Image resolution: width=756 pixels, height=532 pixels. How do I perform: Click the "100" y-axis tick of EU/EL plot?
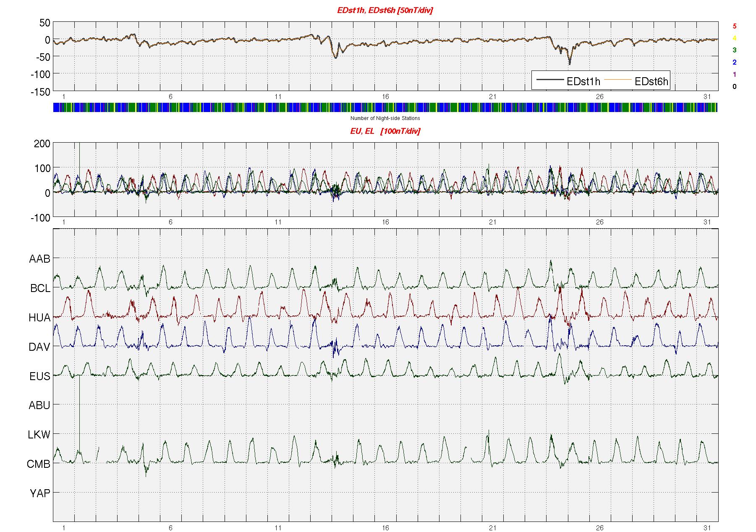43,169
